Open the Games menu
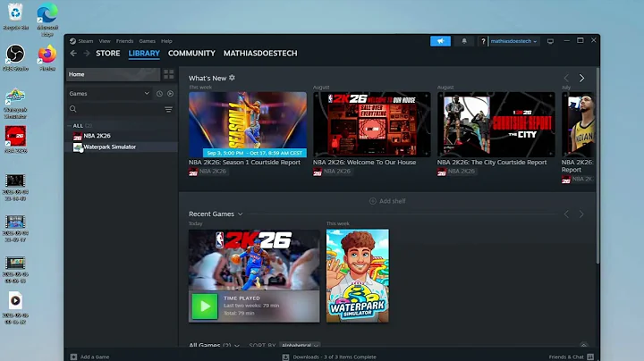Image resolution: width=644 pixels, height=361 pixels. pos(147,41)
